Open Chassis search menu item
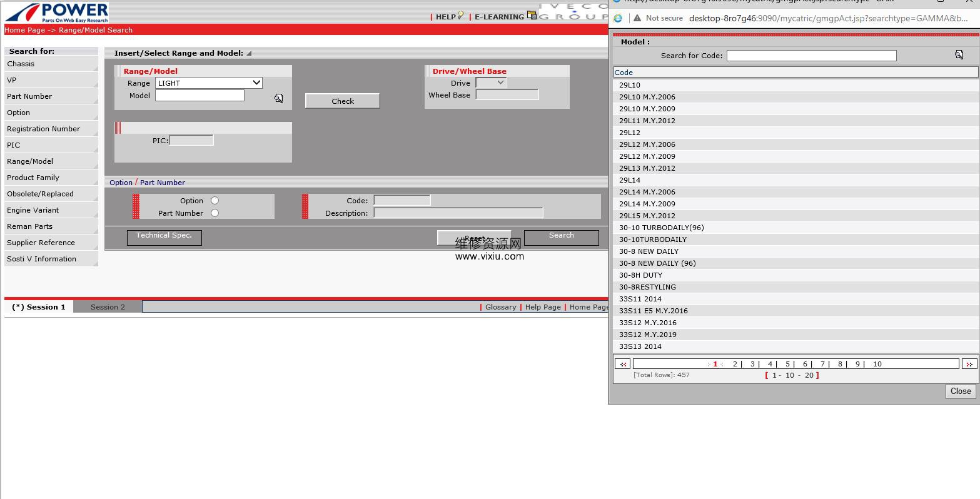Image resolution: width=980 pixels, height=499 pixels. pos(51,64)
